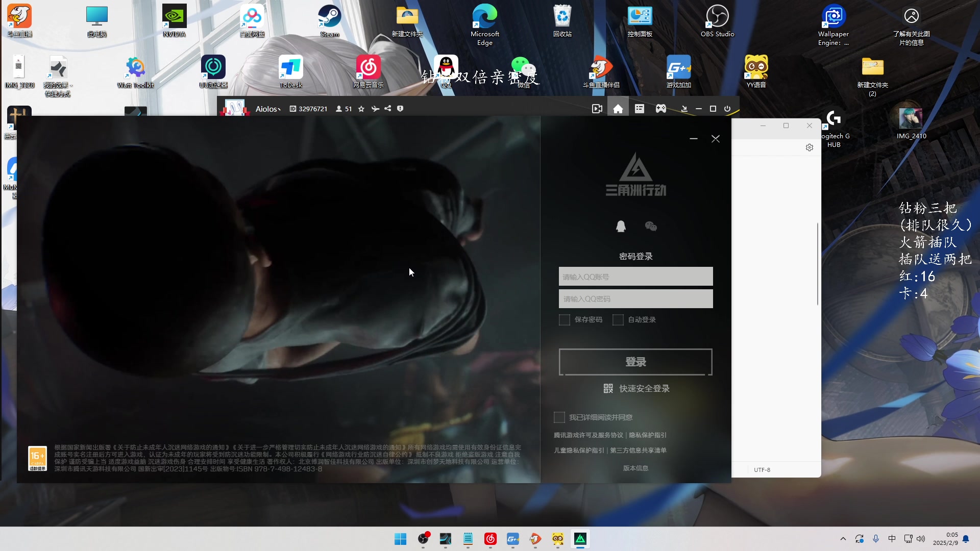
Task: Open 腾讯游戏许可及服务协议 link
Action: pos(589,435)
